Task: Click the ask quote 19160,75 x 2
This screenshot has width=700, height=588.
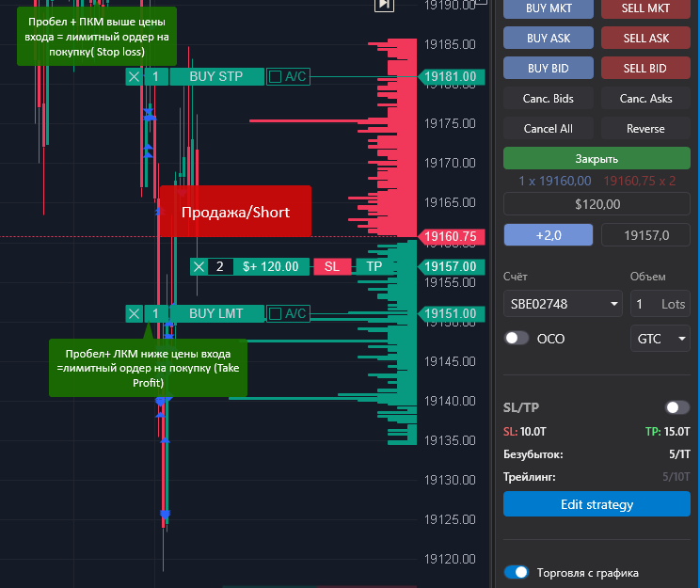Action: point(639,181)
